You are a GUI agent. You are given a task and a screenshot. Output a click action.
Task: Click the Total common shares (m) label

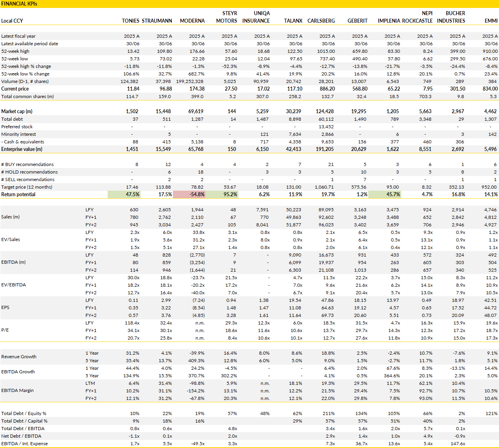click(27, 97)
